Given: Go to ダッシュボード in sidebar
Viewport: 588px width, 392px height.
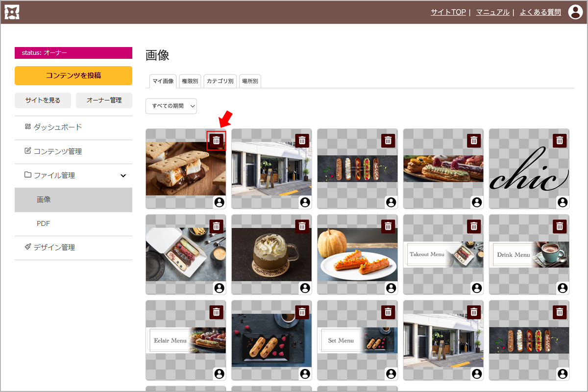Looking at the screenshot, I should pyautogui.click(x=57, y=127).
